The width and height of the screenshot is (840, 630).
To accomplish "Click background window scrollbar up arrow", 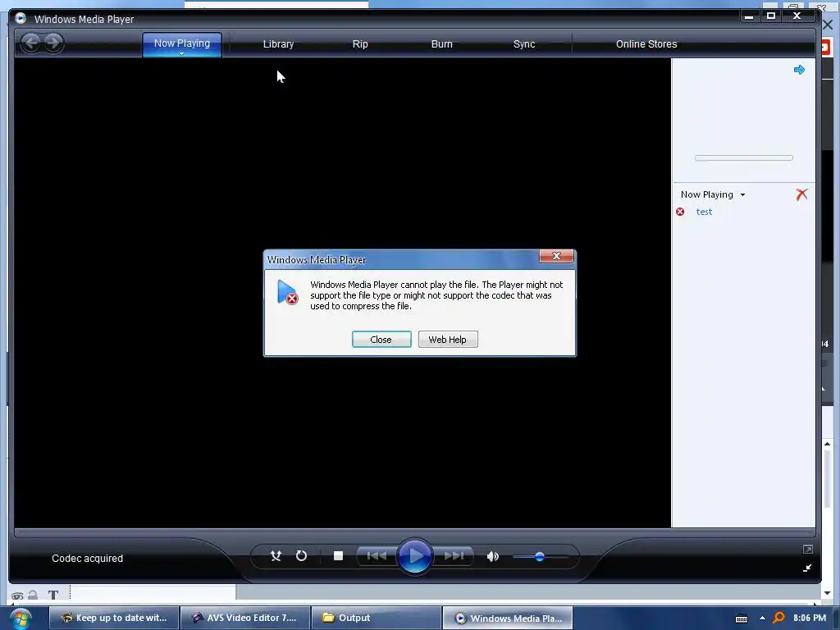I will (x=828, y=444).
